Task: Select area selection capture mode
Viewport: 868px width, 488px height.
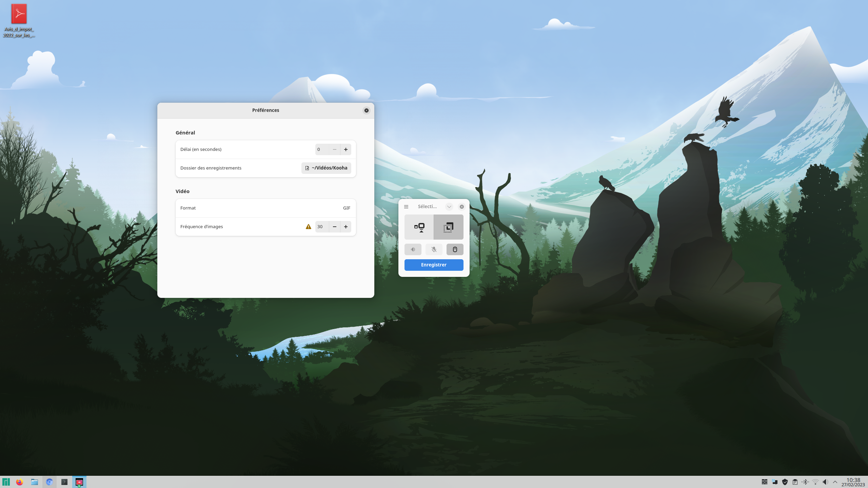Action: (448, 227)
